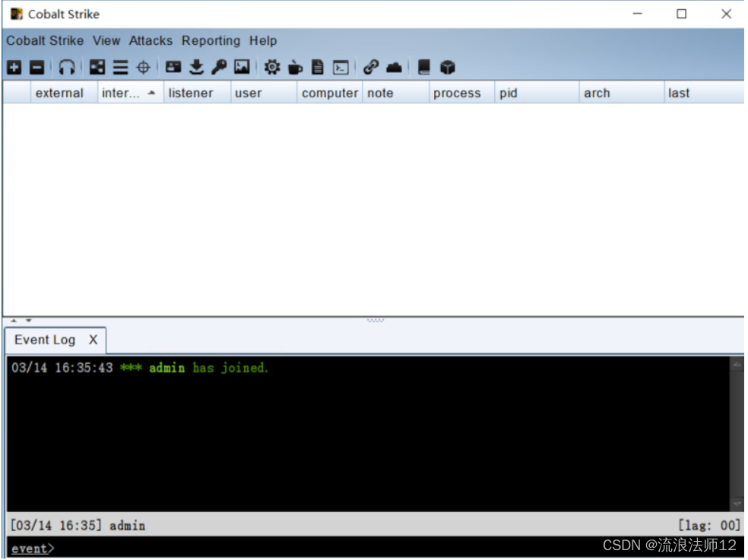This screenshot has height=560, width=748.
Task: Open the View menu
Action: (106, 41)
